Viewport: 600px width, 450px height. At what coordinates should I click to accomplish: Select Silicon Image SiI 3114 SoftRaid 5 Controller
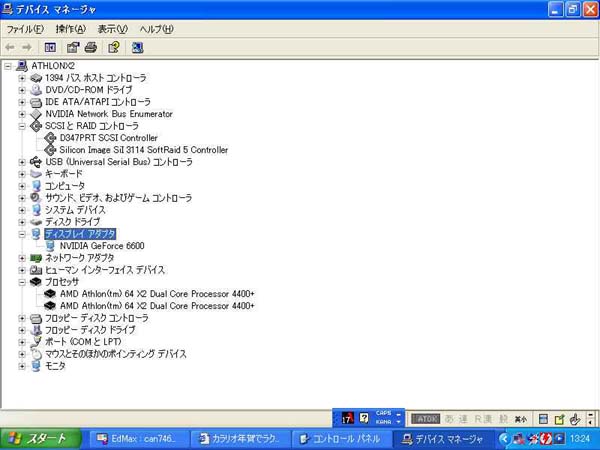tap(143, 150)
